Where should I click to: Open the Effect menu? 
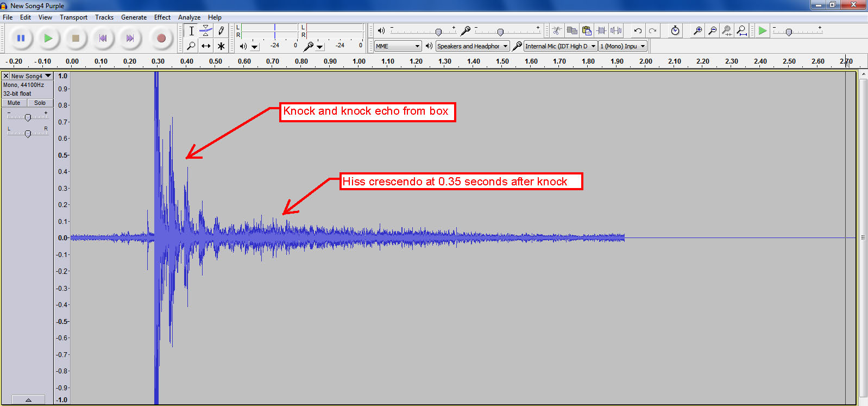[162, 17]
